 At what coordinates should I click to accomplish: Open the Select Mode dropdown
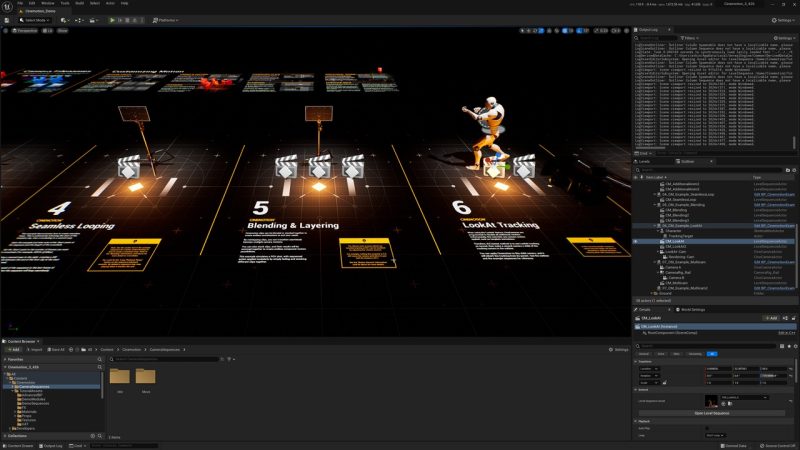point(34,20)
